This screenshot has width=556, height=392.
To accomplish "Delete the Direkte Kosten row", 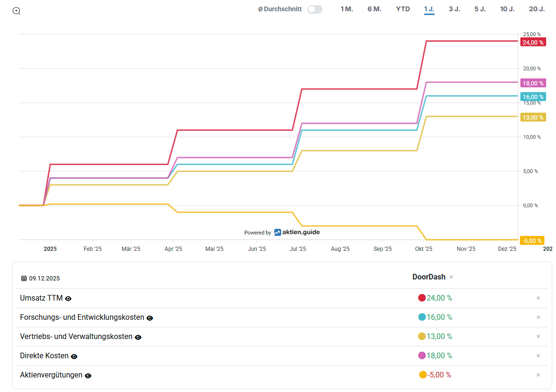I will (x=538, y=355).
